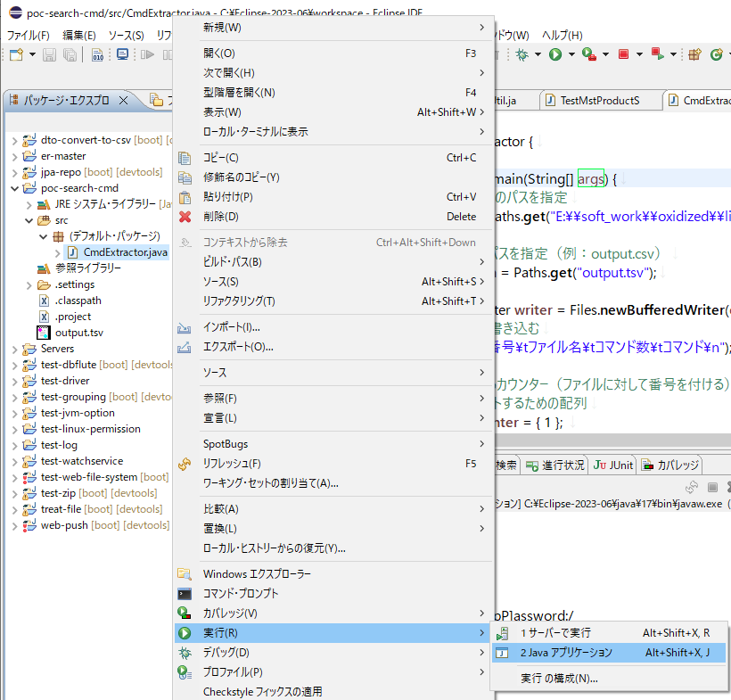This screenshot has height=700, width=731.
Task: Click the green Run toolbar icon
Action: 554,54
